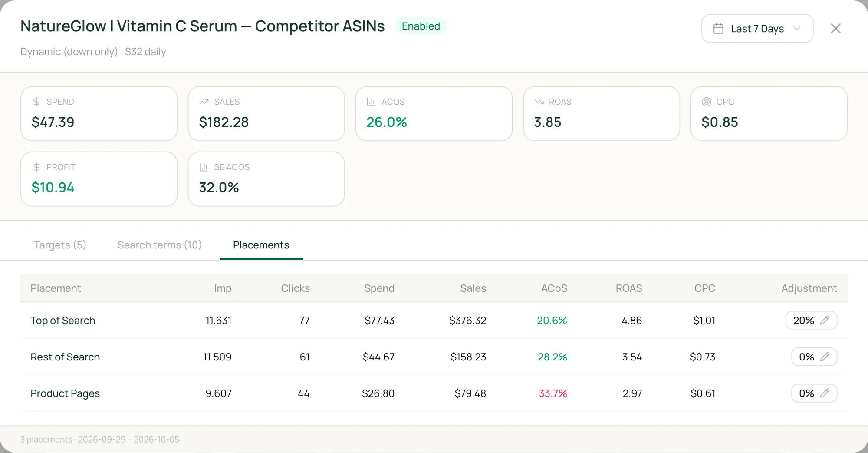This screenshot has height=453, width=868.
Task: Click the 3.85 ROAS value
Action: click(548, 122)
